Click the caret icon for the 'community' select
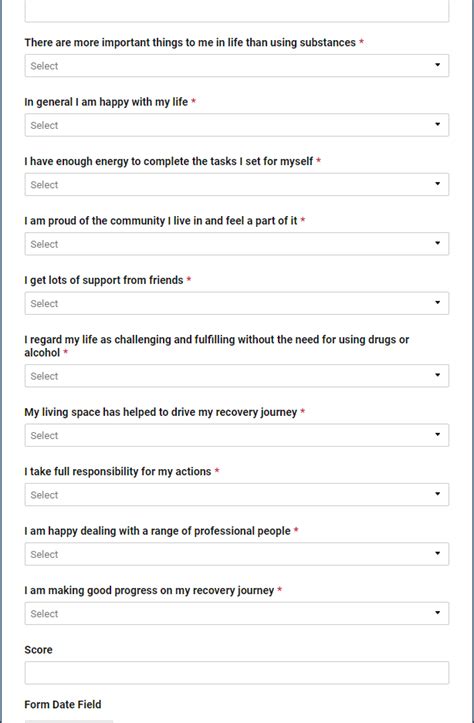The width and height of the screenshot is (474, 723). 438,243
